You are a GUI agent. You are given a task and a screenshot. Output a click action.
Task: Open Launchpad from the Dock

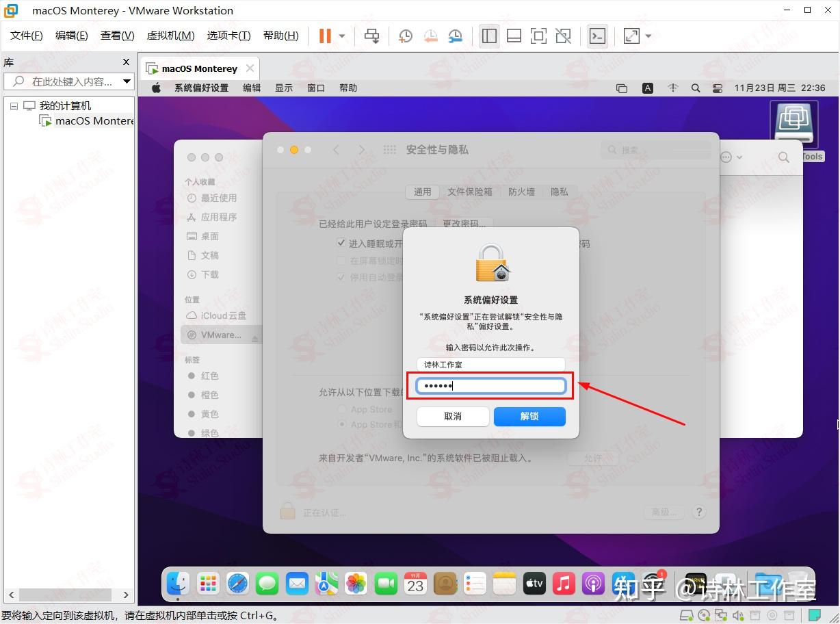point(207,584)
